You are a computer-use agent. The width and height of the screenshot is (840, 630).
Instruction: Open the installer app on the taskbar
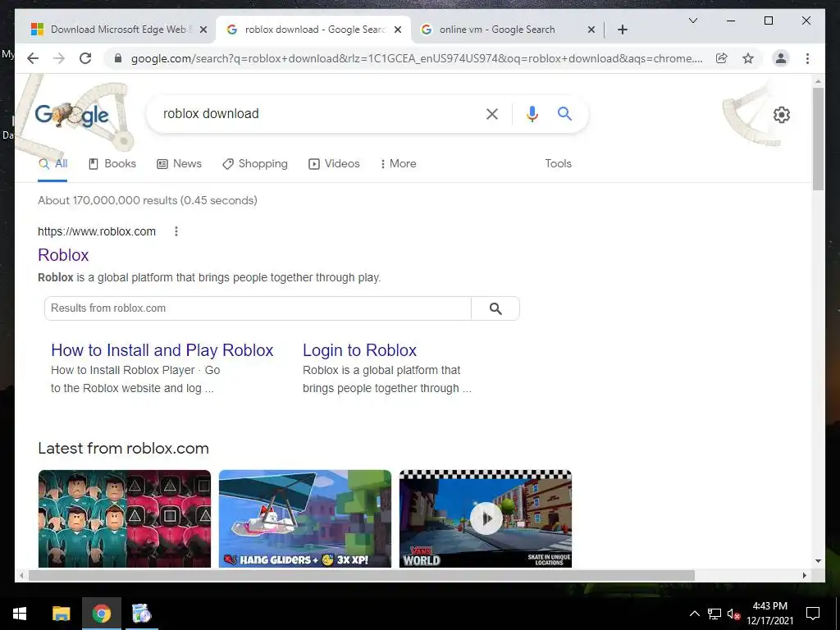pyautogui.click(x=142, y=614)
